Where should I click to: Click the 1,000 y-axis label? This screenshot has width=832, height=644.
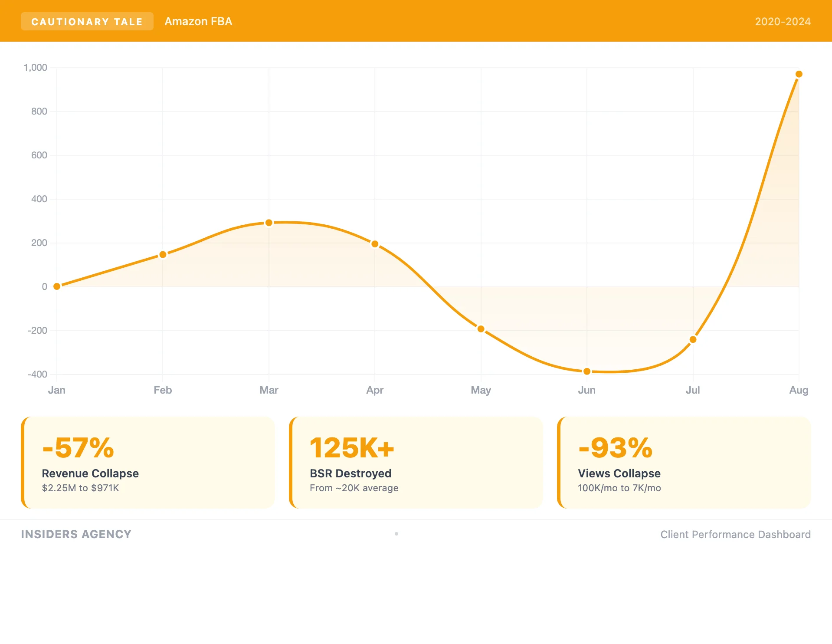click(x=36, y=68)
